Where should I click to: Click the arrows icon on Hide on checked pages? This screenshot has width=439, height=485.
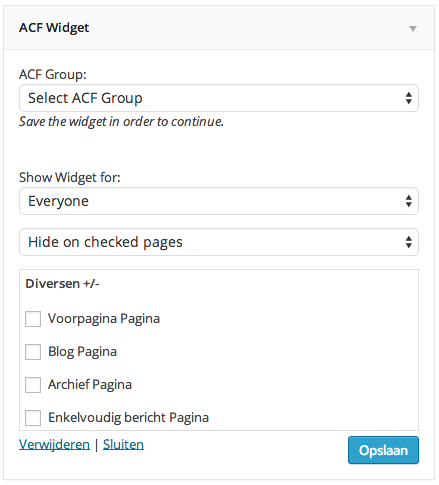(408, 242)
